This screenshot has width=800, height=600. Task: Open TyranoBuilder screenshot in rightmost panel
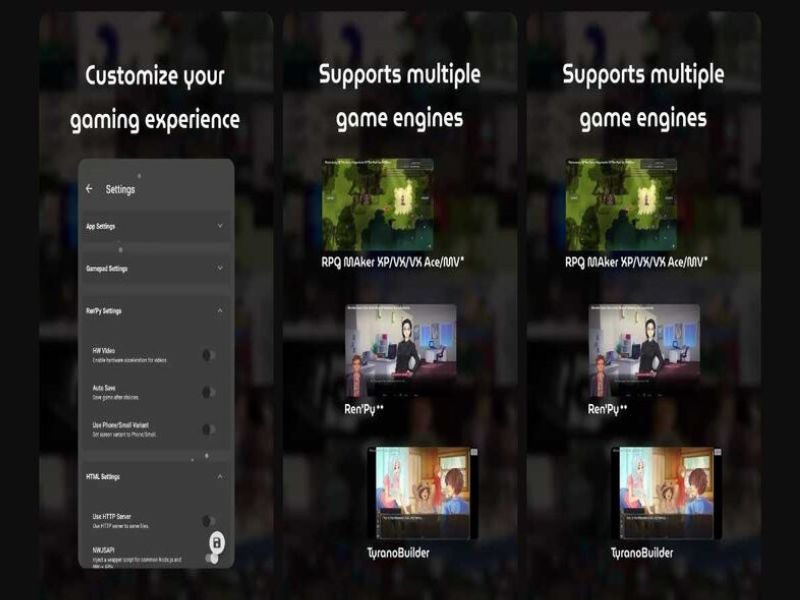point(666,493)
